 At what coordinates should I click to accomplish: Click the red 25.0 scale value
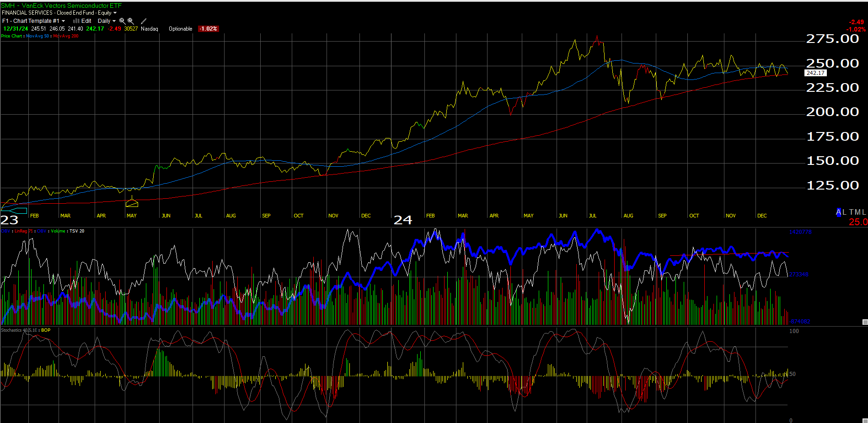coord(858,222)
